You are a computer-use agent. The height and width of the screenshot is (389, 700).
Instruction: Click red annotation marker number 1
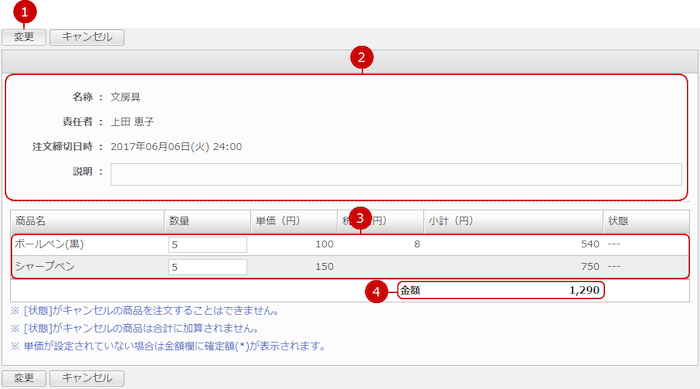click(25, 12)
